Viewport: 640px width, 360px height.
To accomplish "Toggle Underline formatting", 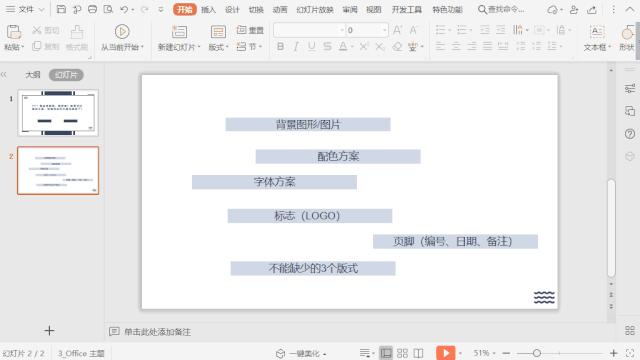I will pyautogui.click(x=311, y=47).
